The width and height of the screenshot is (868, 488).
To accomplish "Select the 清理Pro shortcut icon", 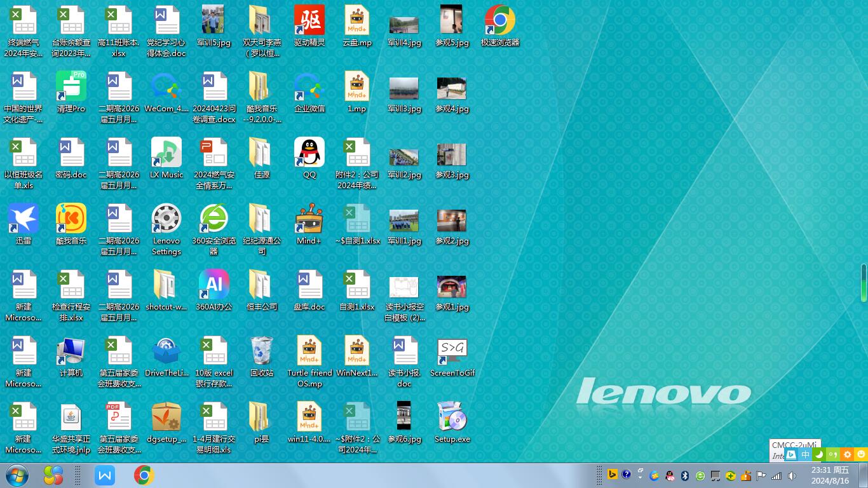I will [71, 86].
